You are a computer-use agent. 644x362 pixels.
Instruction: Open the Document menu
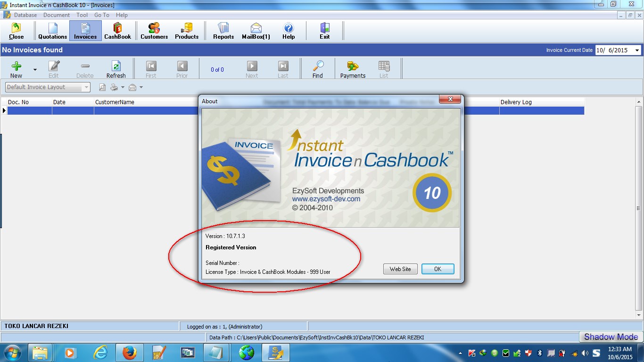point(57,15)
